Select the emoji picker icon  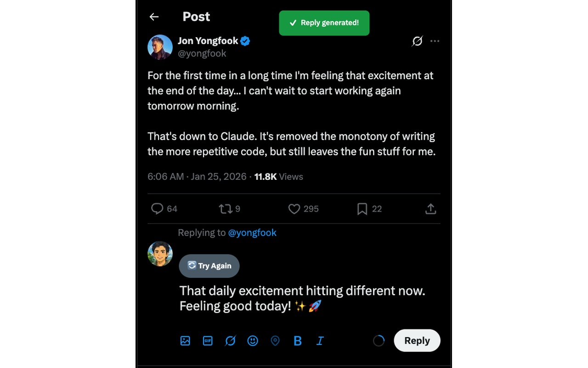[253, 341]
